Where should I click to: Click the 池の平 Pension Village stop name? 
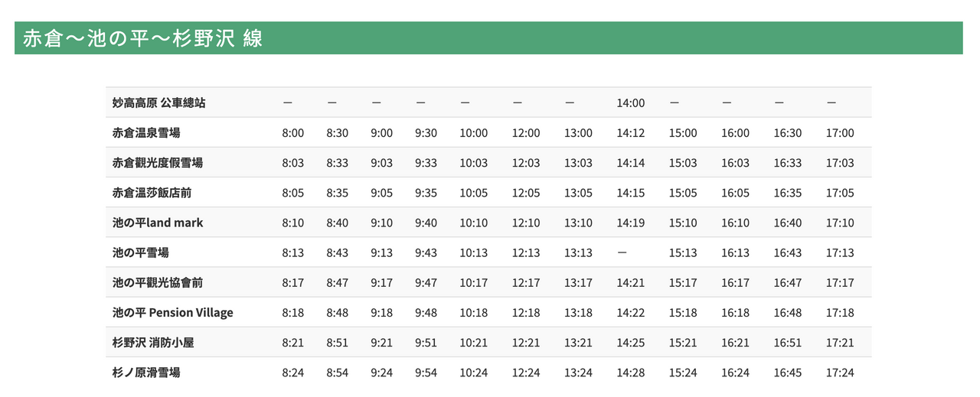172,312
